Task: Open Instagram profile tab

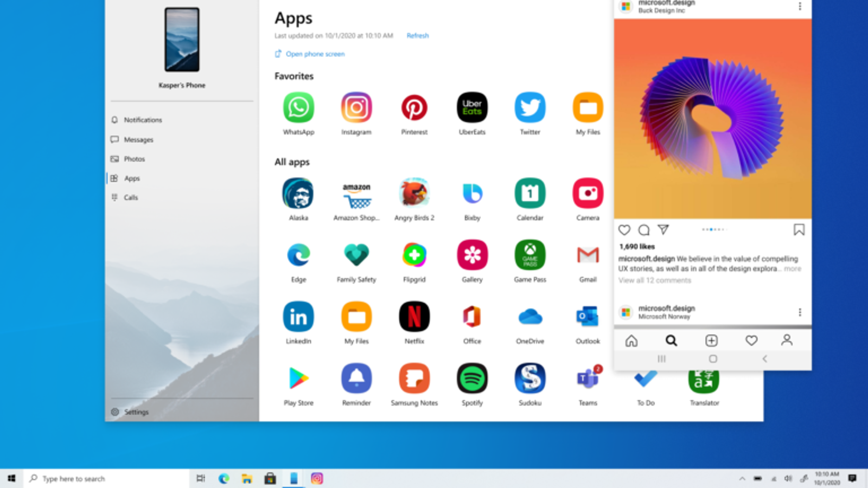Action: click(787, 341)
